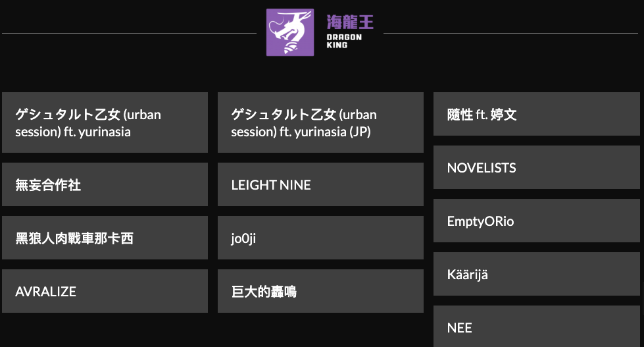
Task: Click the DRAGON KING subtitle text
Action: click(344, 41)
